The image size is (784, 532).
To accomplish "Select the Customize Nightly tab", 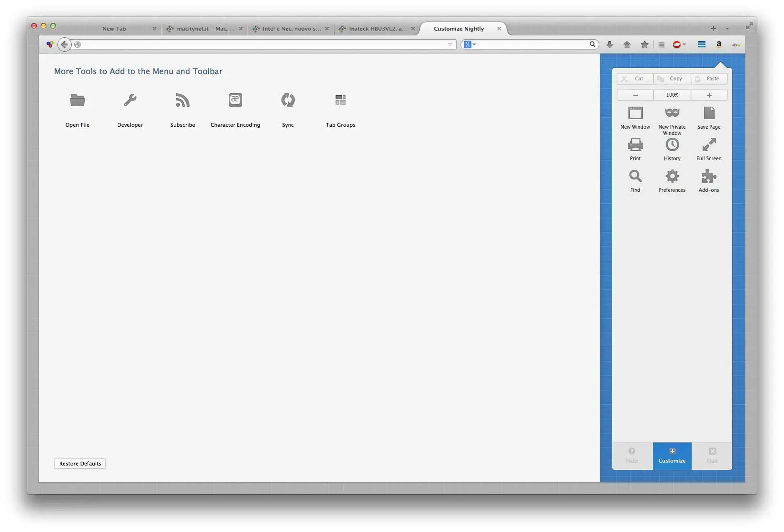I will [x=459, y=29].
